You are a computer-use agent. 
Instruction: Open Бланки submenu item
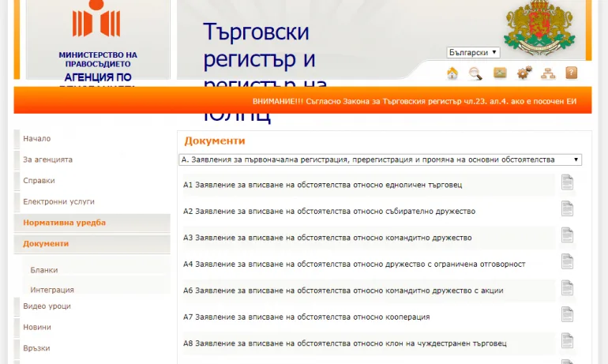point(43,270)
